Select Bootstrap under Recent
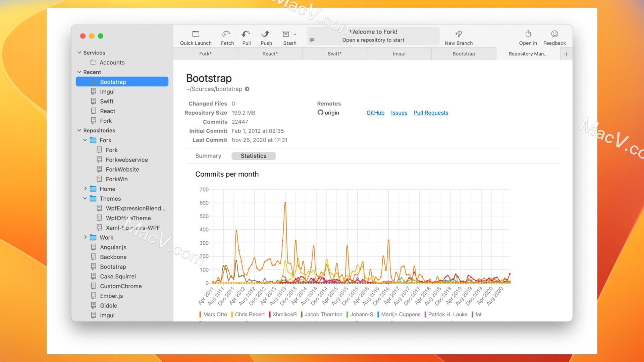This screenshot has height=362, width=644. 122,82
